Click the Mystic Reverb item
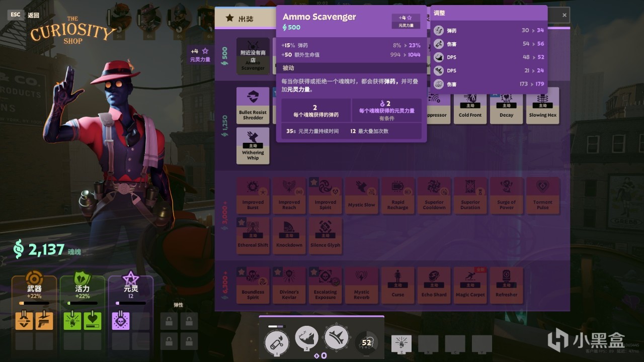644x362 pixels. tap(362, 285)
